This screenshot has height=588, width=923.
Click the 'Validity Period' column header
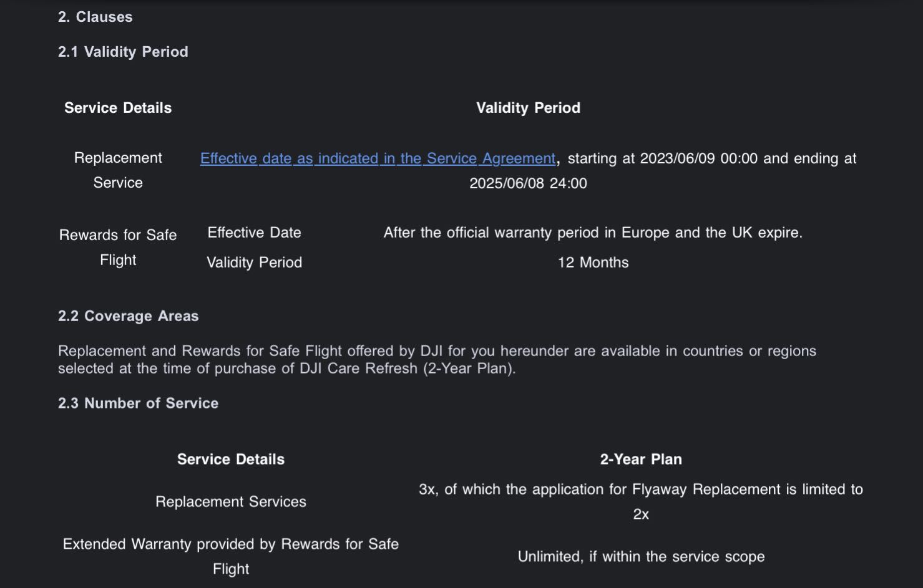point(528,108)
